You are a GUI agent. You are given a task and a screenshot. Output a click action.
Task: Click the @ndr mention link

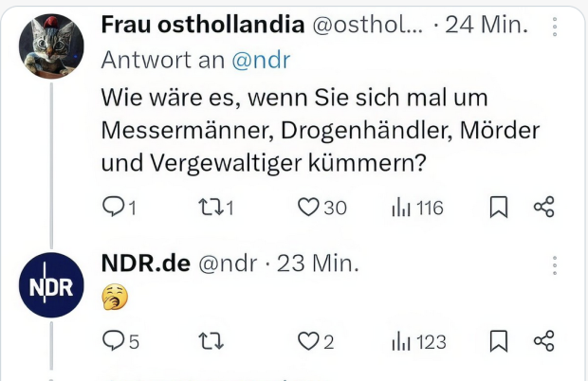[x=263, y=60]
